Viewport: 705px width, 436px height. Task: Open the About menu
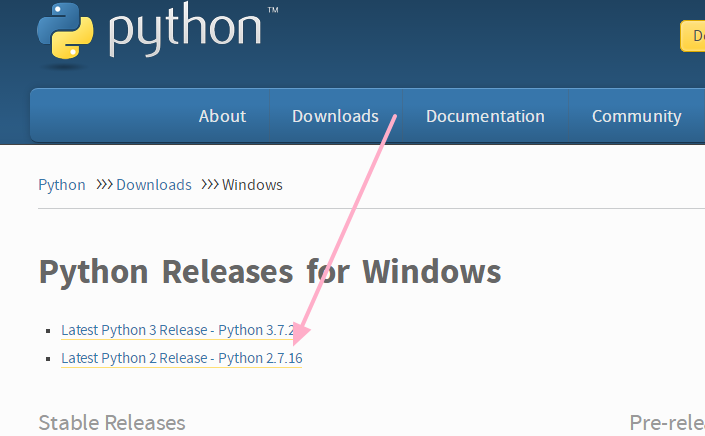click(222, 116)
